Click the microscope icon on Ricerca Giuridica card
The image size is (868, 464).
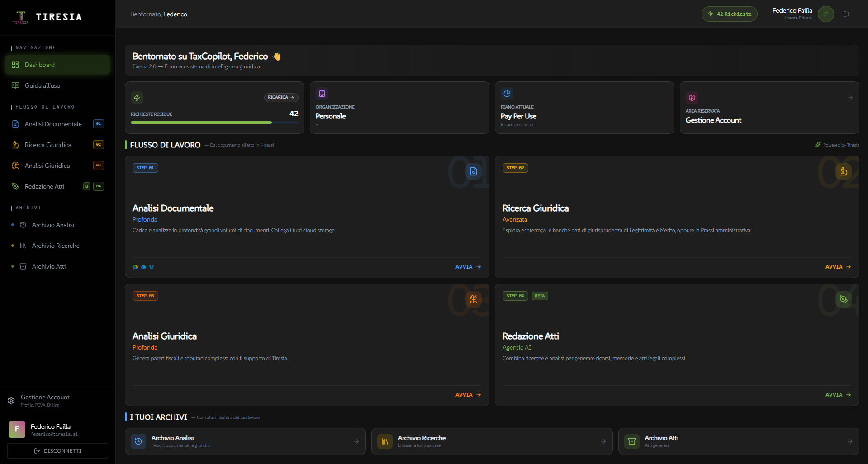(x=843, y=171)
